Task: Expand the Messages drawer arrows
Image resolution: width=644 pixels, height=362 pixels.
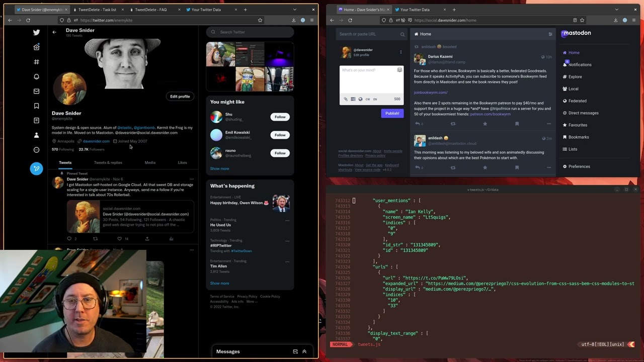Action: (304, 351)
